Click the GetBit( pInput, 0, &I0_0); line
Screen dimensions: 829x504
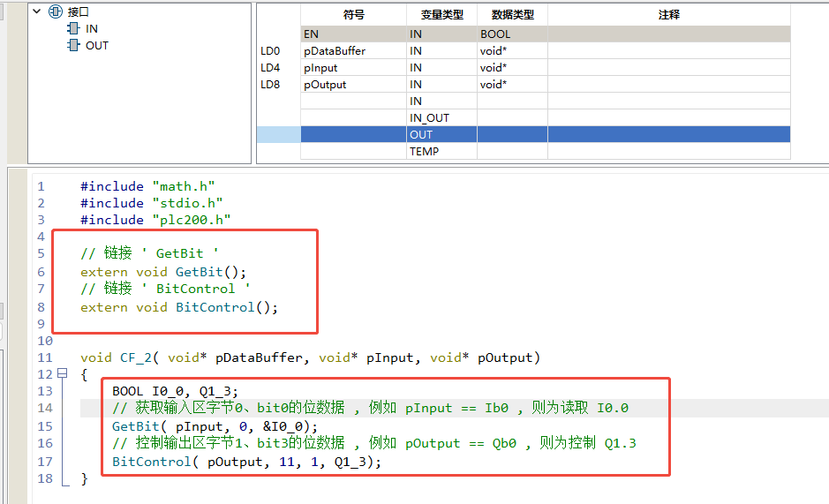[x=215, y=427]
